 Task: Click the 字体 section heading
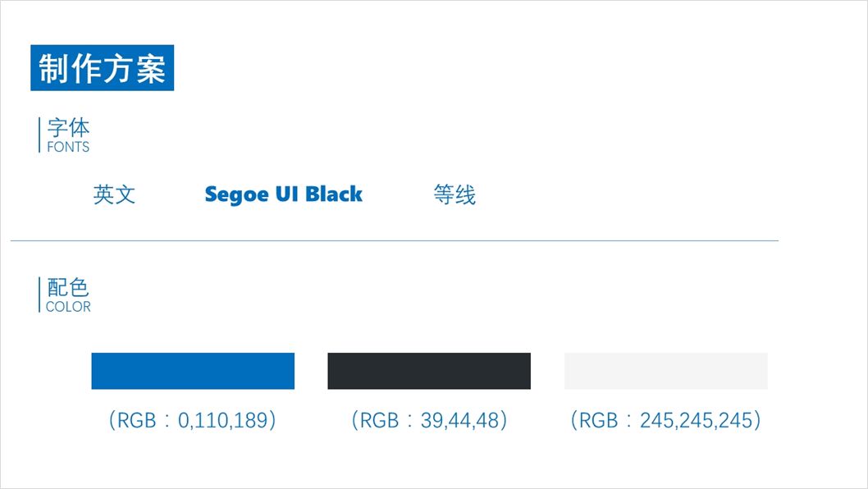coord(68,127)
